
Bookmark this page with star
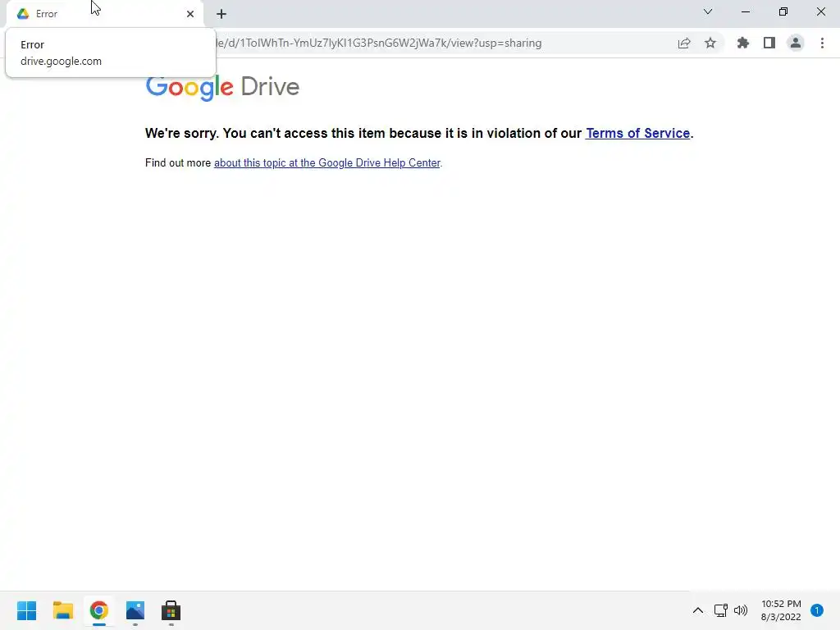point(710,43)
